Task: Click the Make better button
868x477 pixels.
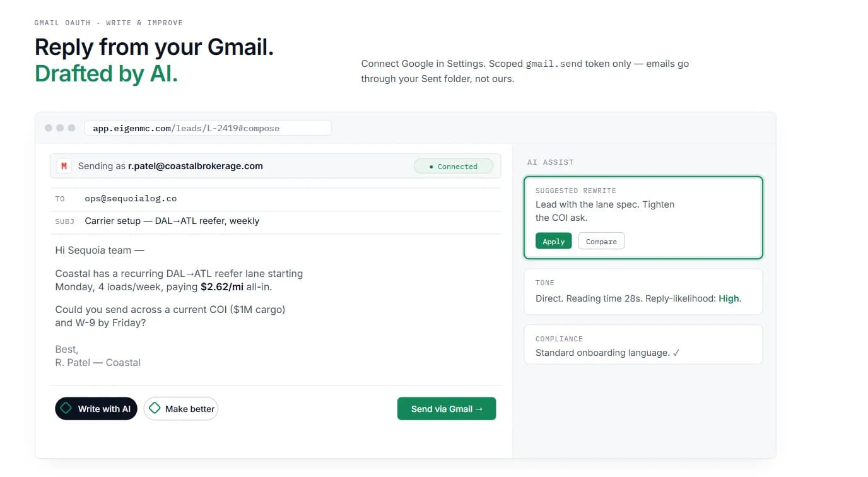Action: (181, 409)
